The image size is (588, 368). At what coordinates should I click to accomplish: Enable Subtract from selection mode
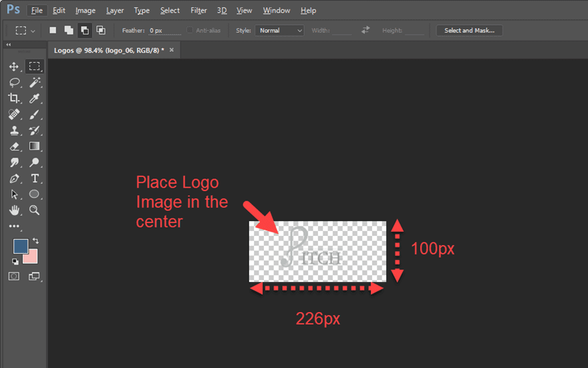[x=85, y=30]
